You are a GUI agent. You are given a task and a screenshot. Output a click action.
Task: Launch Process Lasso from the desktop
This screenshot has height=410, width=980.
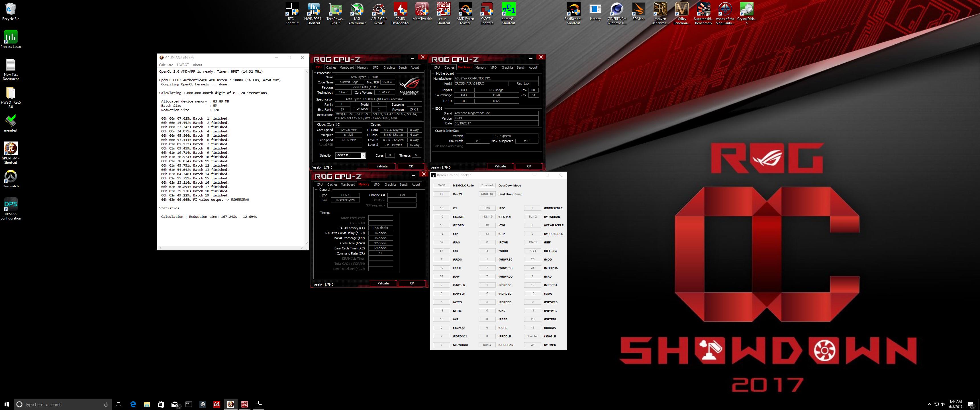tap(11, 39)
